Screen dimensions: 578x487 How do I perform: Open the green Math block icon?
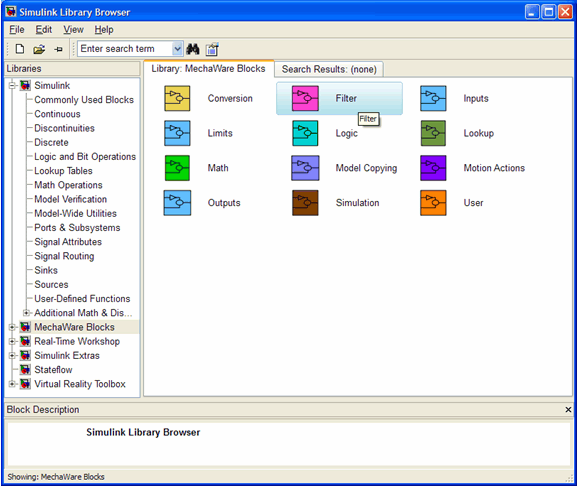177,168
